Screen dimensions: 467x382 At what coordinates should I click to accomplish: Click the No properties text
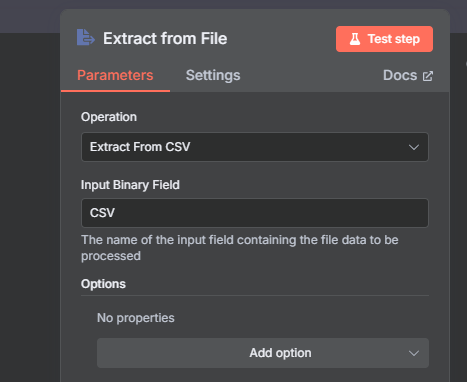(x=136, y=318)
